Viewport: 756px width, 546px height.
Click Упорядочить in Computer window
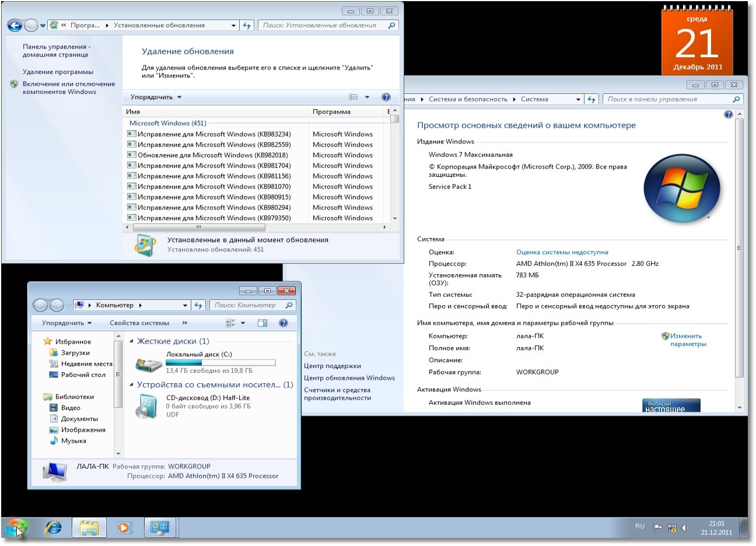pos(66,323)
